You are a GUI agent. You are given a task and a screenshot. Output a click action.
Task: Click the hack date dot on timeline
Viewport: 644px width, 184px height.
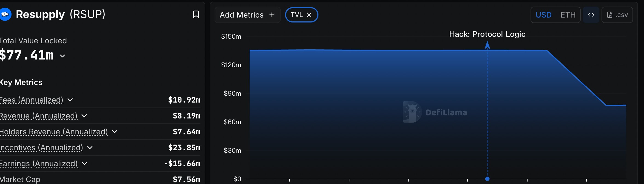[x=487, y=179]
